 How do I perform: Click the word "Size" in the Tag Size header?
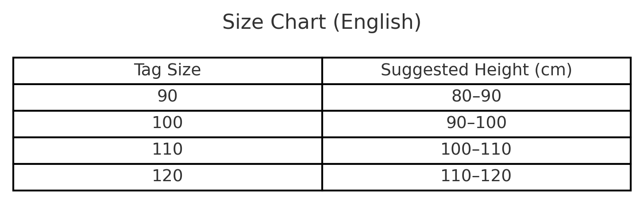(x=182, y=70)
